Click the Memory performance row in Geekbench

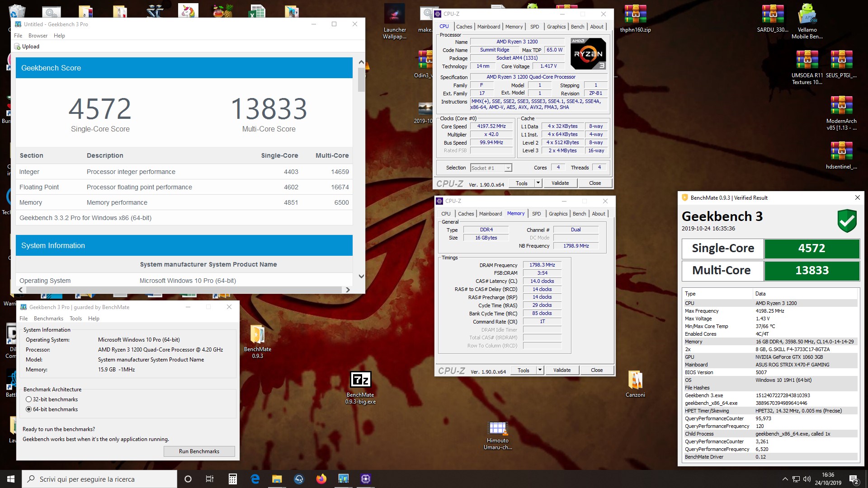click(x=184, y=202)
